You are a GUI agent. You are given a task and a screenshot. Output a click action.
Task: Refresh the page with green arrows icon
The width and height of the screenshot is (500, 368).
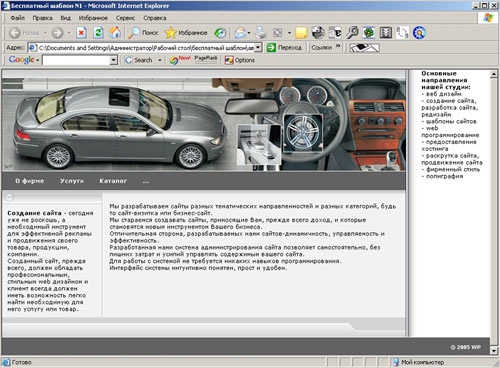[x=98, y=33]
